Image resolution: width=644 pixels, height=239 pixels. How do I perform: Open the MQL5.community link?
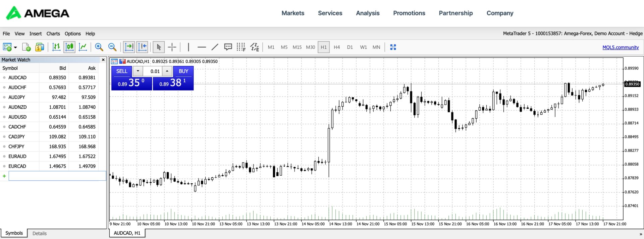tap(621, 47)
